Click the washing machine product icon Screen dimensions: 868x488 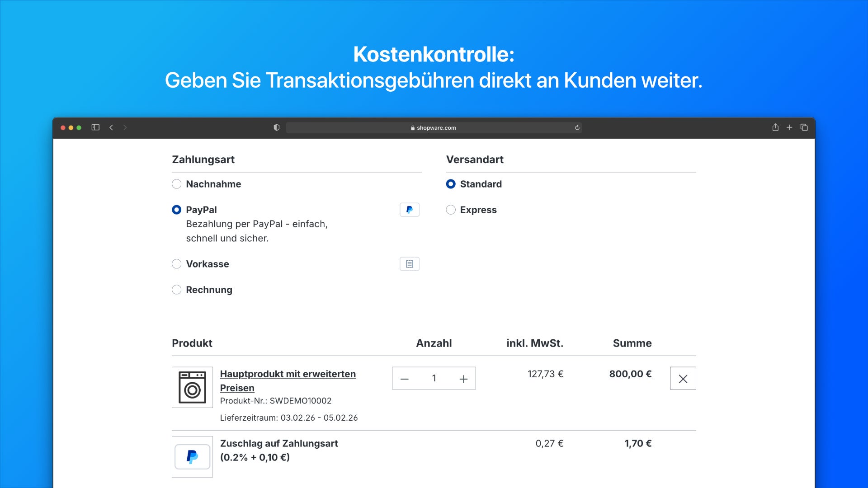tap(192, 387)
